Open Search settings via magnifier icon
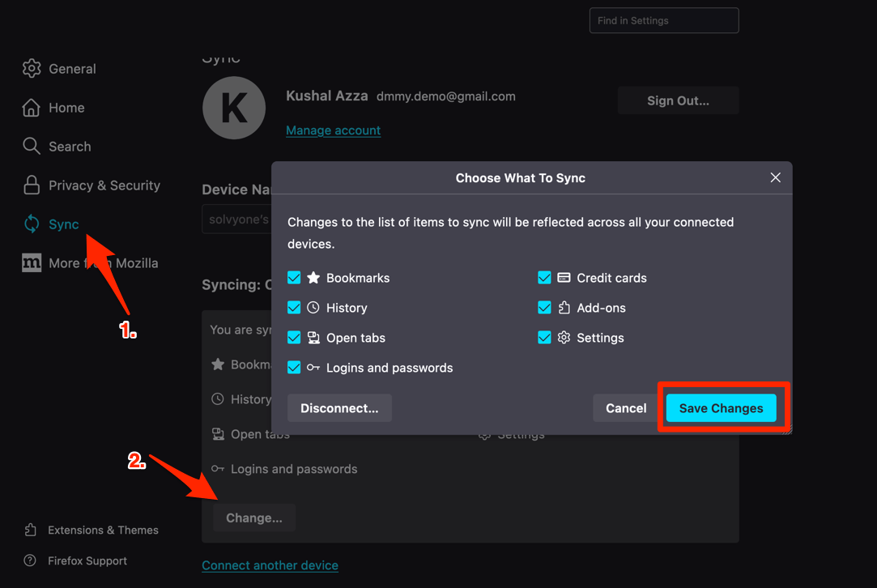Screen dimensions: 877x588 click(32, 146)
